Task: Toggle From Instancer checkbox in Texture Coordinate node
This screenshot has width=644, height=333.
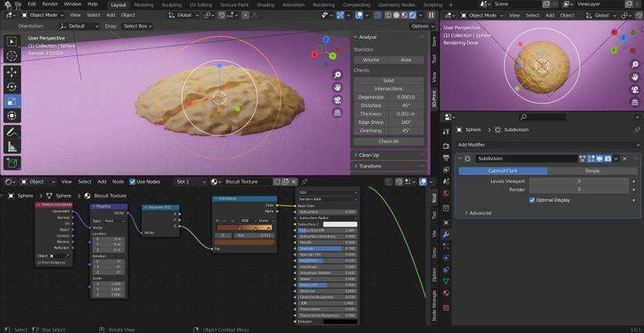Action: pos(40,263)
